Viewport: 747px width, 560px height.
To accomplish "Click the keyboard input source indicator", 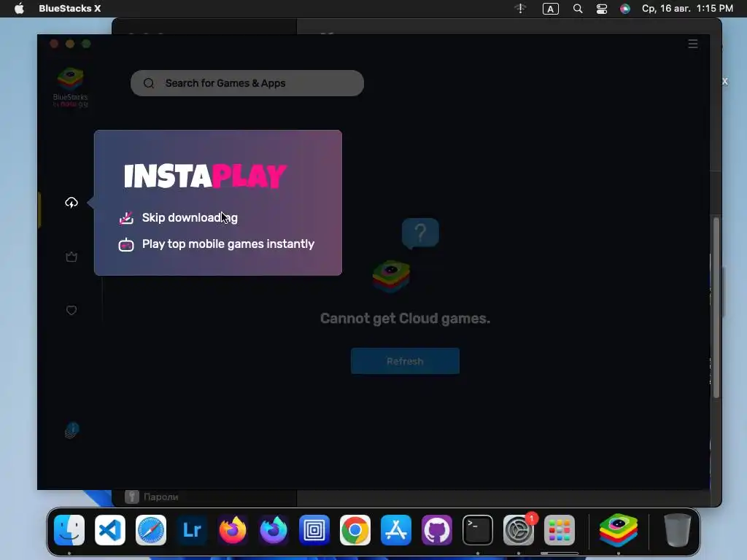I will [x=550, y=9].
